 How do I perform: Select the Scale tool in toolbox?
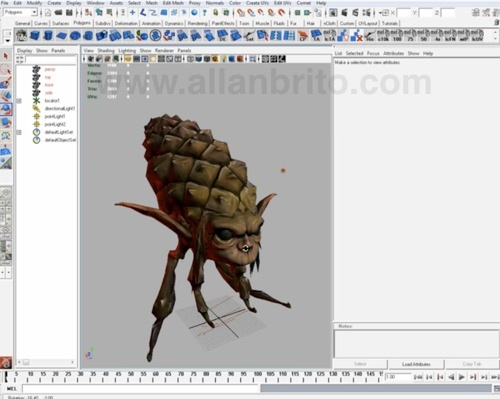[6, 123]
